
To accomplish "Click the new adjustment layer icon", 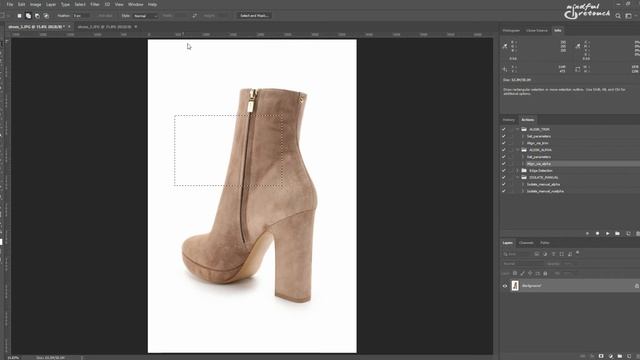I will pyautogui.click(x=611, y=356).
